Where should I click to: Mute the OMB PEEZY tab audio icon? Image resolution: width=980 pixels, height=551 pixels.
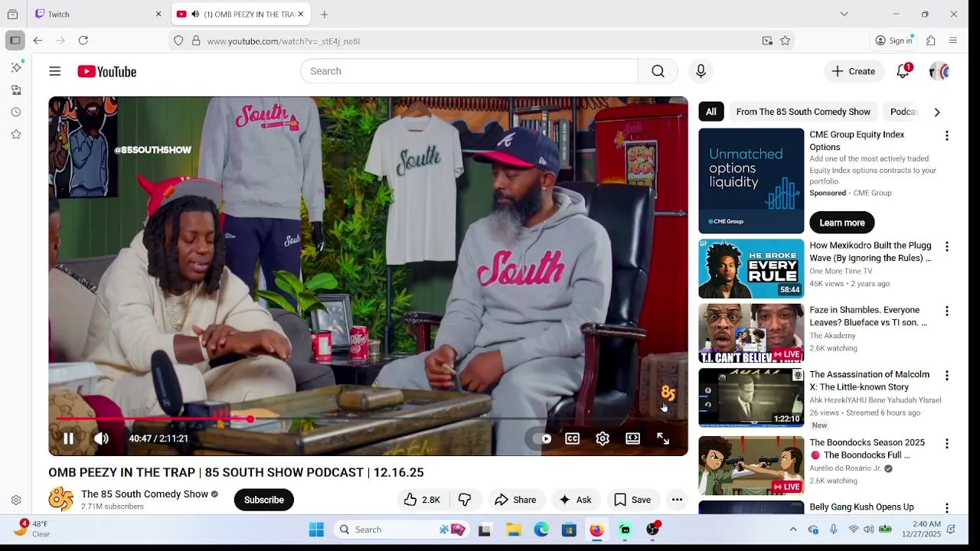click(x=195, y=14)
